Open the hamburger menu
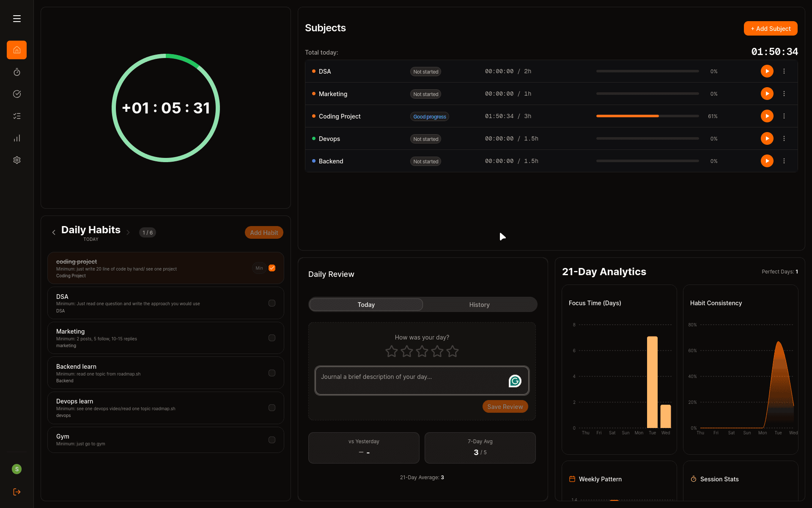The width and height of the screenshot is (812, 508). (x=17, y=19)
